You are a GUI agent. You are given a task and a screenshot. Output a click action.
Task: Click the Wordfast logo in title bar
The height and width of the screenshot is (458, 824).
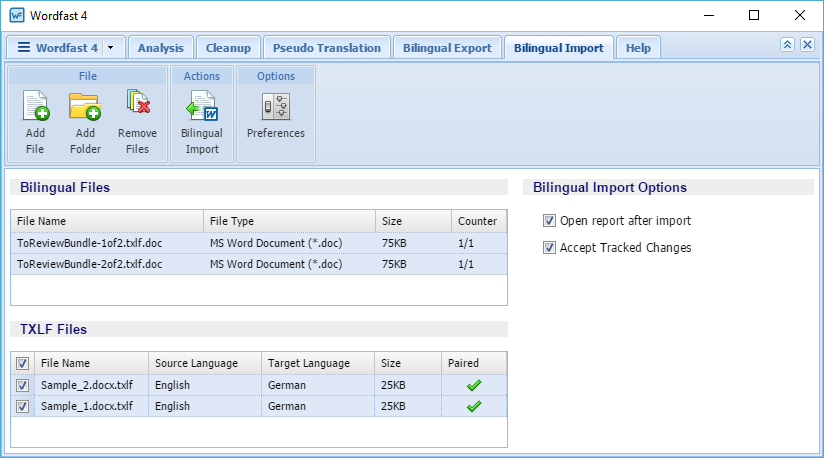(17, 15)
